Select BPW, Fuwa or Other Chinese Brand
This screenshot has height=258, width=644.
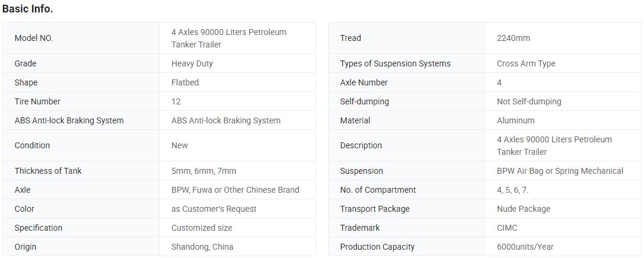(x=235, y=190)
